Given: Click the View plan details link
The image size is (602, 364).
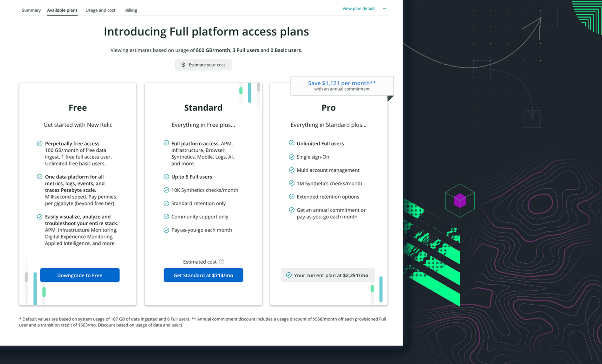Looking at the screenshot, I should (x=359, y=8).
